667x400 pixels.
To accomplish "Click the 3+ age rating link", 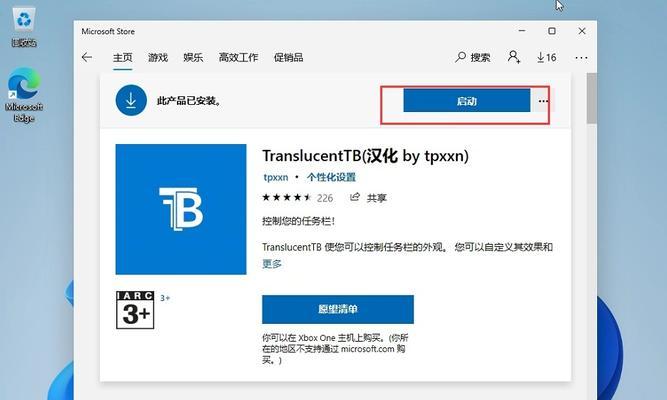I will [165, 298].
